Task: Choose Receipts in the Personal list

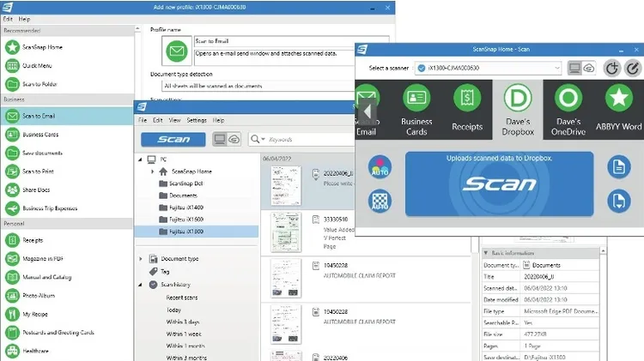Action: (x=67, y=240)
